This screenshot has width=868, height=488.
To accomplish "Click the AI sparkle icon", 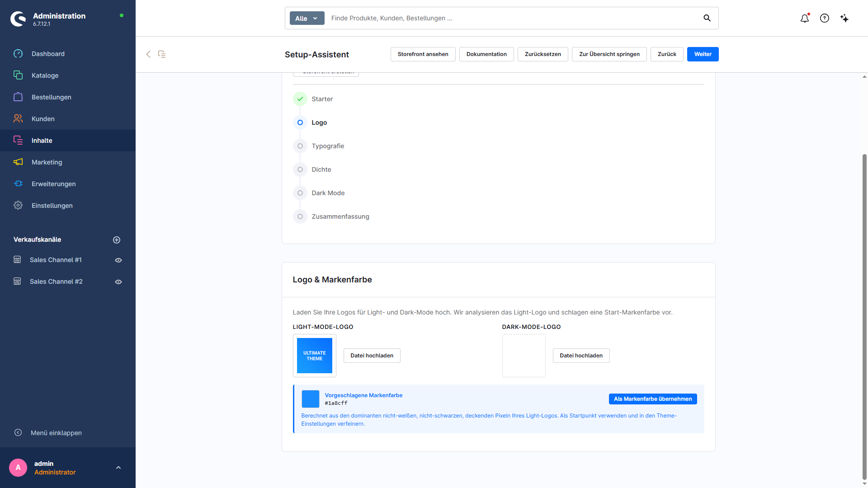I will coord(844,18).
